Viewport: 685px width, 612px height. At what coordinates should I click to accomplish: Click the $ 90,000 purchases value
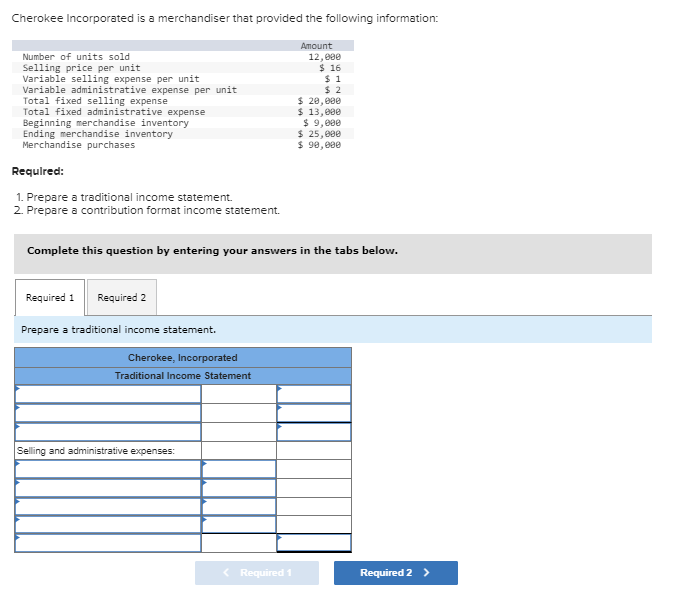(x=319, y=145)
